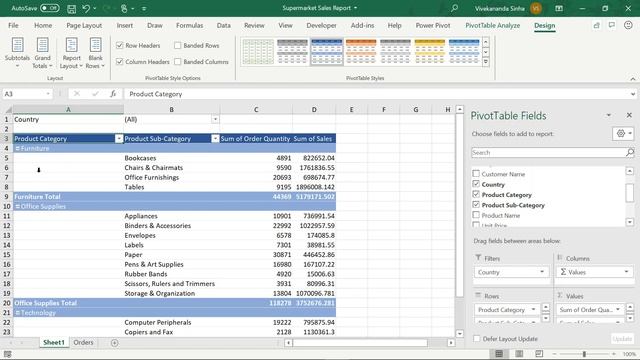Image resolution: width=640 pixels, height=360 pixels.
Task: Check the Customer Name field
Action: point(476,174)
